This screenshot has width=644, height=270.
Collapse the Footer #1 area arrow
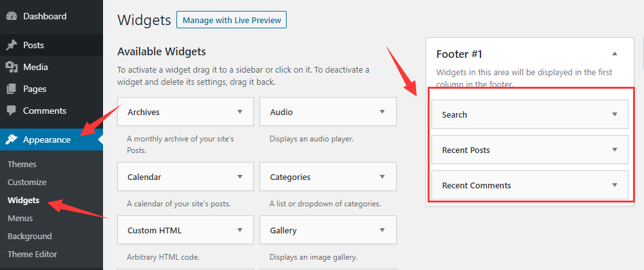[614, 53]
